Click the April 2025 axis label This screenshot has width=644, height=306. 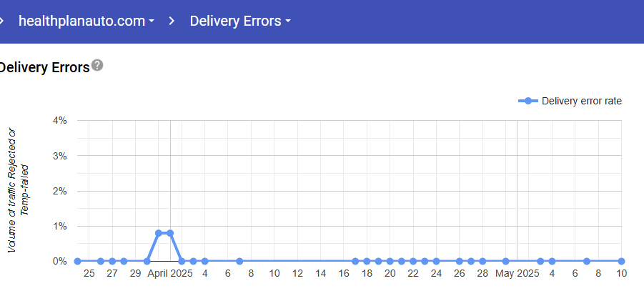[170, 273]
